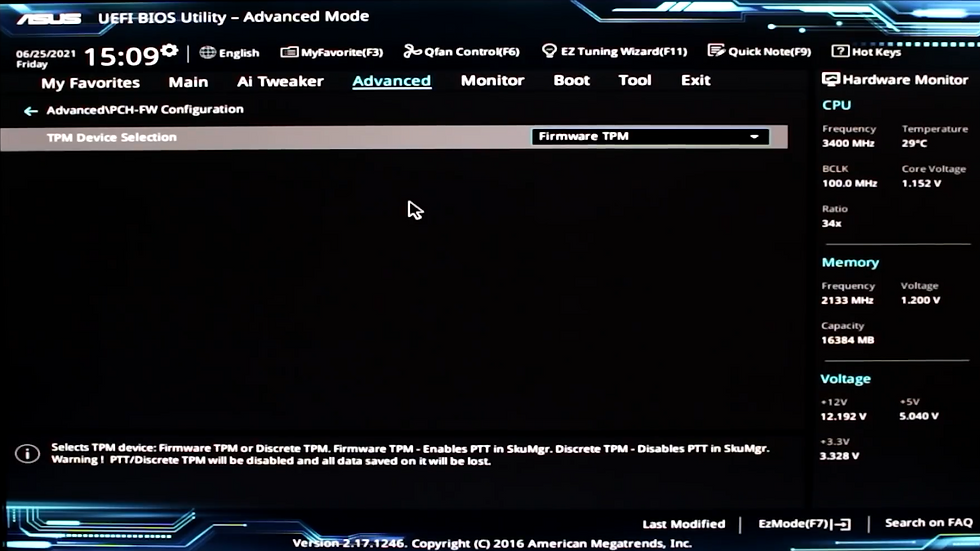980x551 pixels.
Task: Click the Hardware Monitor screen icon
Action: coord(831,79)
